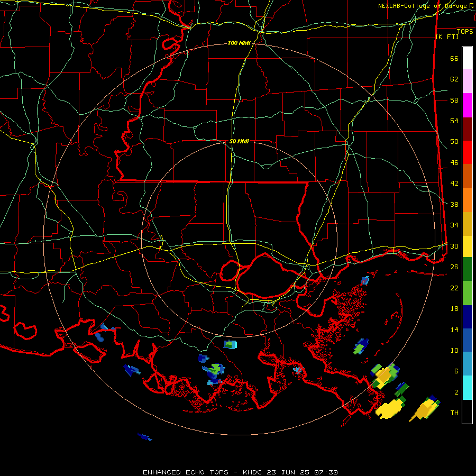Click the light blue legend swatch
The width and height of the screenshot is (476, 476).
[467, 364]
